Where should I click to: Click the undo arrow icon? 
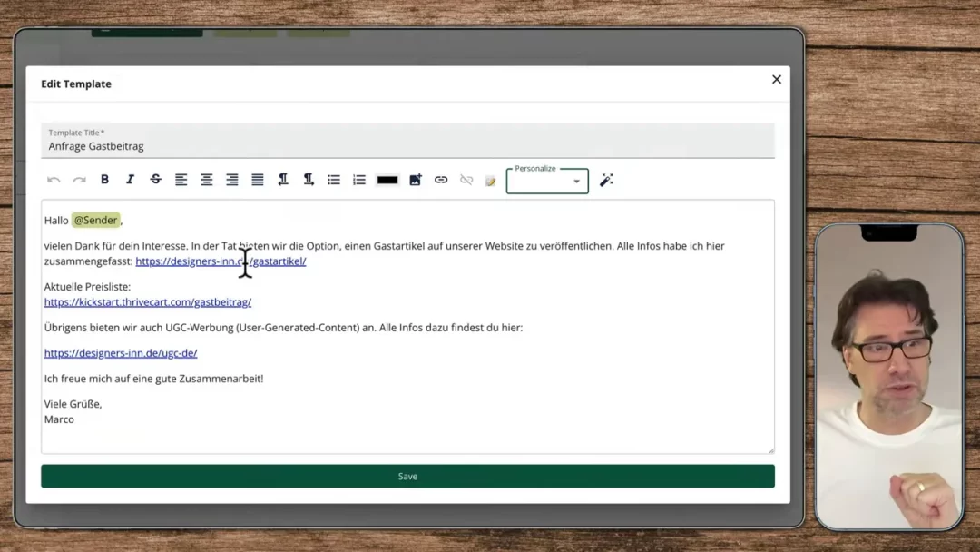click(x=54, y=180)
